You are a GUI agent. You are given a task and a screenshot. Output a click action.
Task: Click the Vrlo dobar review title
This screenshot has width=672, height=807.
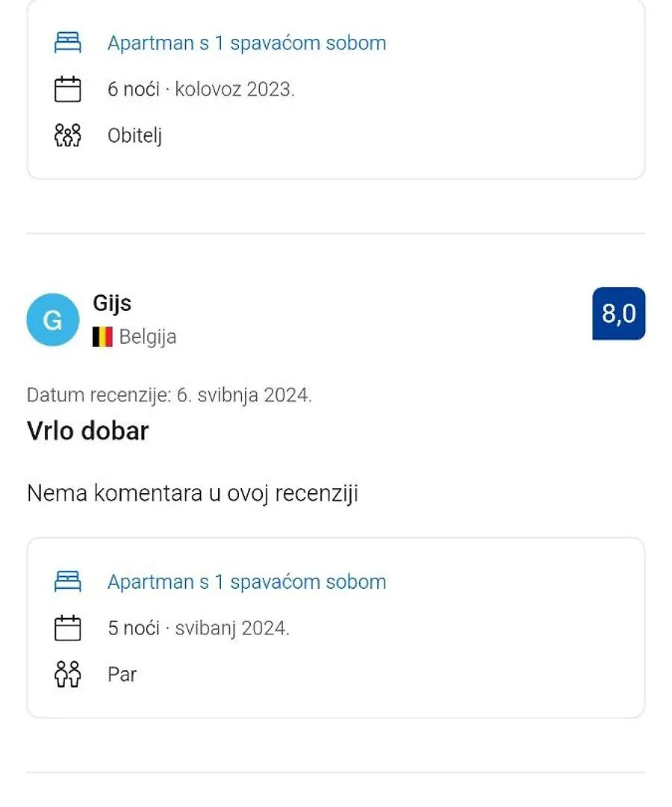point(88,431)
